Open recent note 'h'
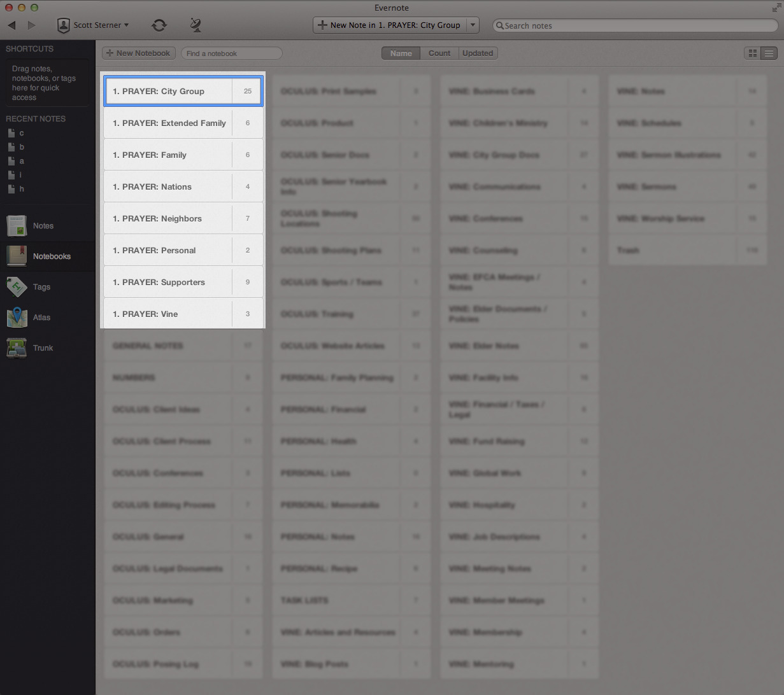The width and height of the screenshot is (784, 695). 17,189
